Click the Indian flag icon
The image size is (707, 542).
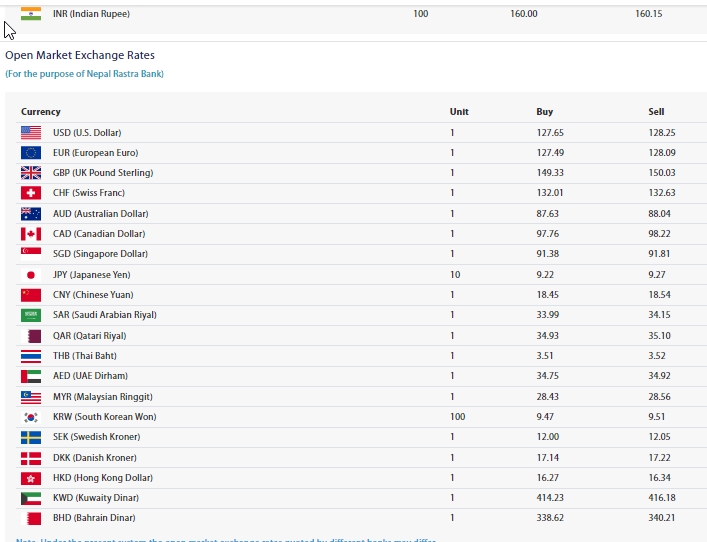click(31, 14)
